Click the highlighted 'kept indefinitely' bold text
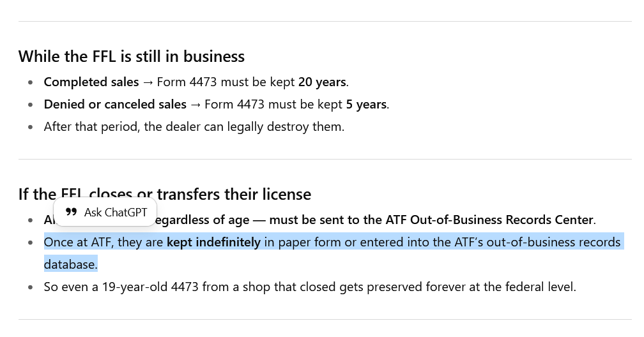Viewport: 644px width, 337px height. (213, 242)
